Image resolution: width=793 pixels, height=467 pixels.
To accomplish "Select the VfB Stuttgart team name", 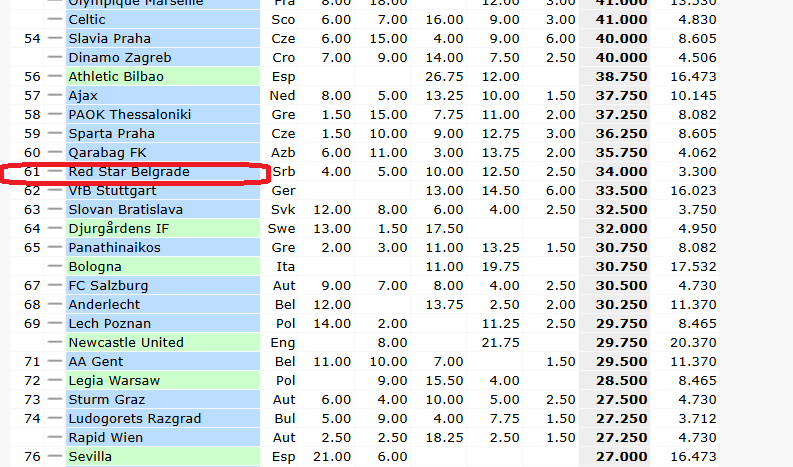I will 113,191.
